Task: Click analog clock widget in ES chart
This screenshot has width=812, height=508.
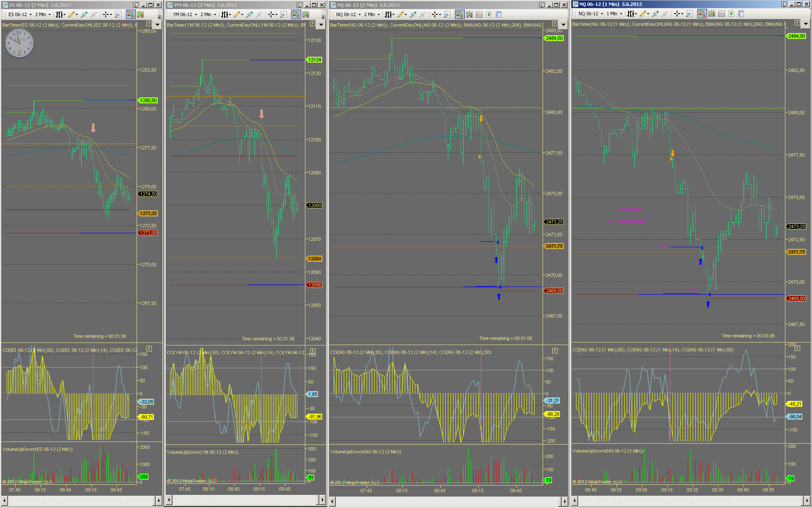Action: pyautogui.click(x=19, y=43)
